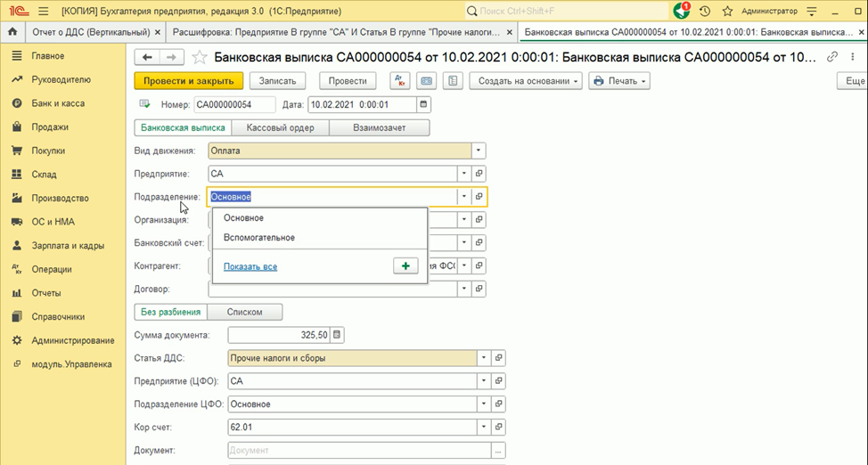Open Статья ДДС record with open-form icon
This screenshot has width=868, height=465.
click(499, 357)
